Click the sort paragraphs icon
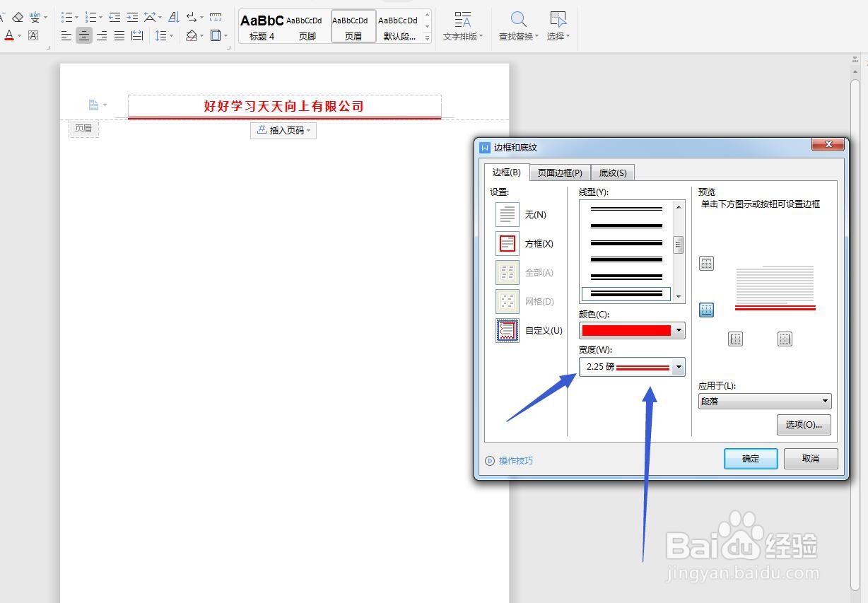Image resolution: width=868 pixels, height=603 pixels. 175,18
